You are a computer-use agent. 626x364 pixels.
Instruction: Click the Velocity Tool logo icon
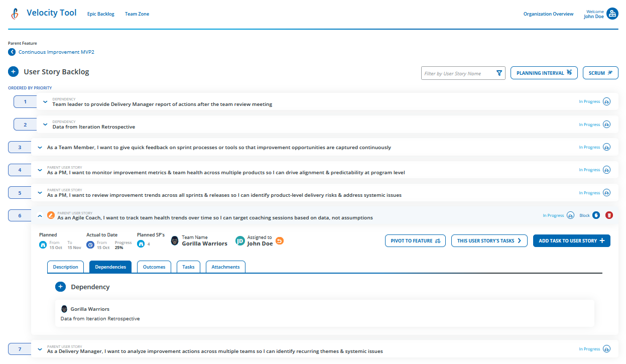pyautogui.click(x=14, y=14)
